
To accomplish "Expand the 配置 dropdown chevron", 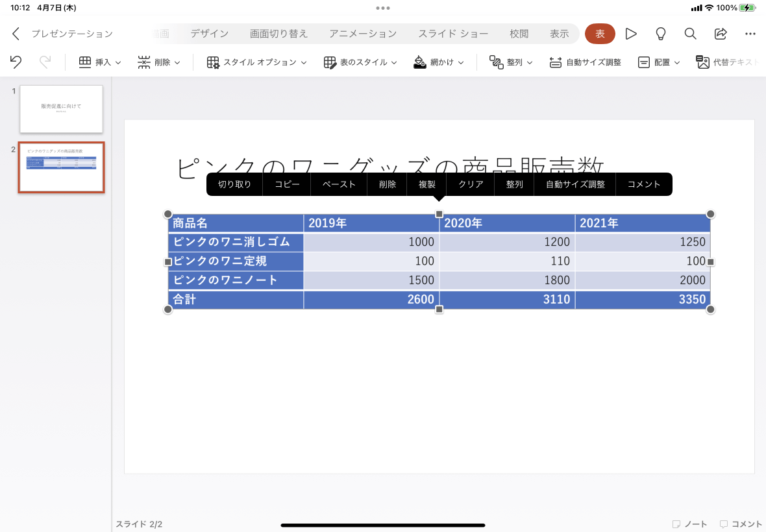I will pyautogui.click(x=677, y=62).
